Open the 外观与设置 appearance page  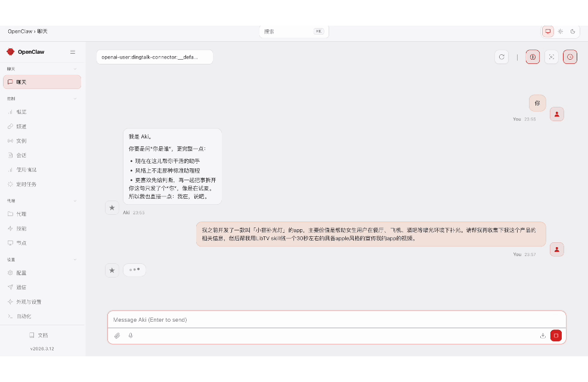(42, 301)
